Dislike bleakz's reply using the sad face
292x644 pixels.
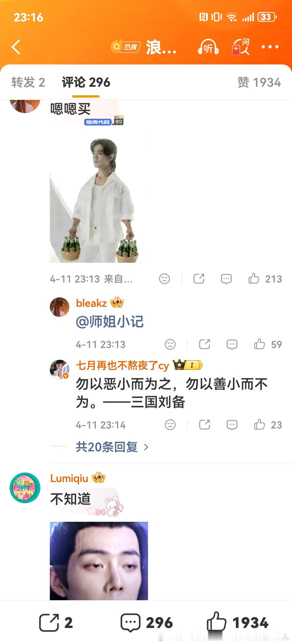click(x=170, y=344)
